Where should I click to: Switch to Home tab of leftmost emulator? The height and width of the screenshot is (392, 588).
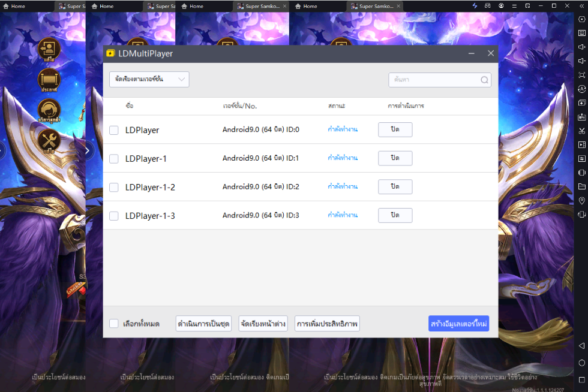click(14, 6)
